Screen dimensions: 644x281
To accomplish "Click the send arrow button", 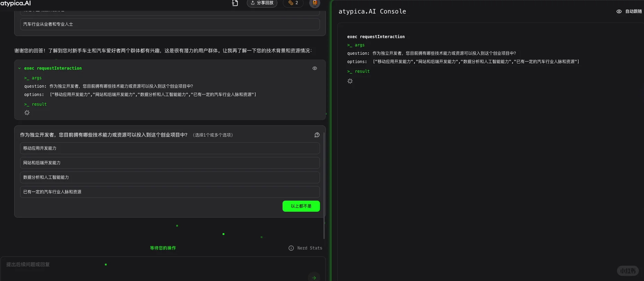I will pos(314,277).
